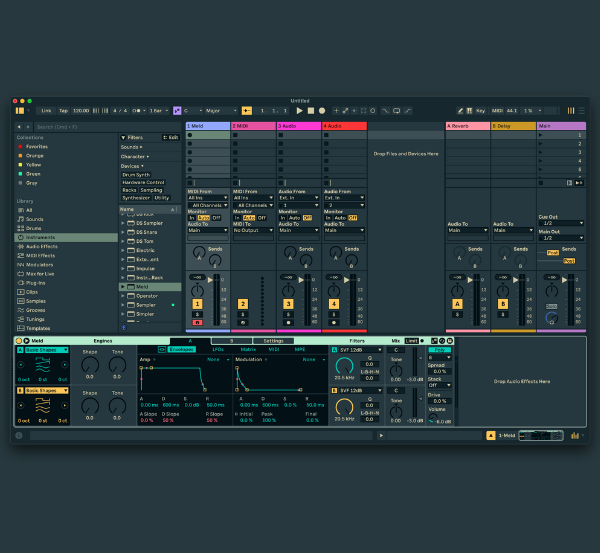The image size is (600, 553).
Task: Click the Drum Synth device filter tag
Action: (x=136, y=175)
